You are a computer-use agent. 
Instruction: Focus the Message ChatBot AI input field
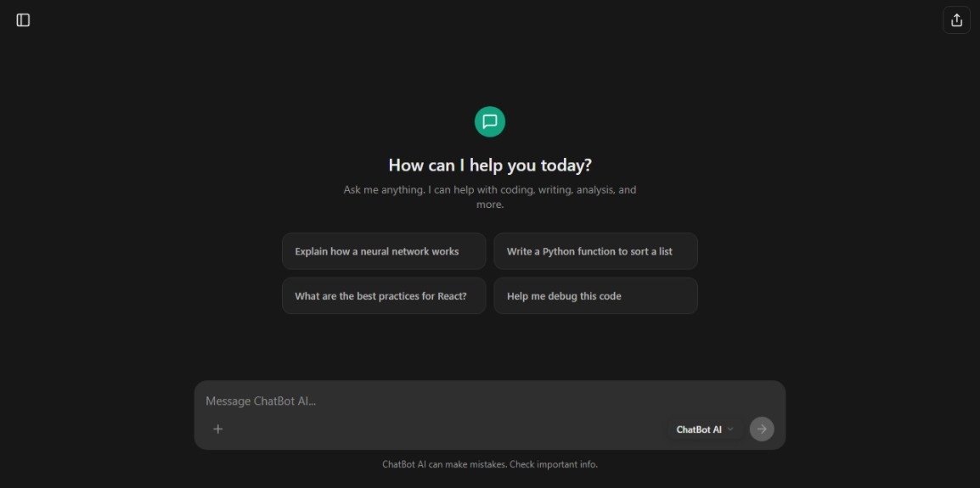(x=490, y=401)
